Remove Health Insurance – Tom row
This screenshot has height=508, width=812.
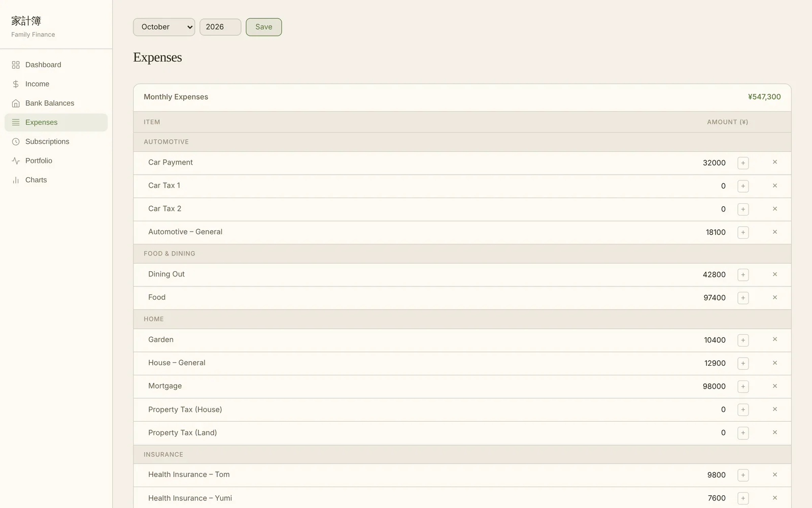point(775,475)
